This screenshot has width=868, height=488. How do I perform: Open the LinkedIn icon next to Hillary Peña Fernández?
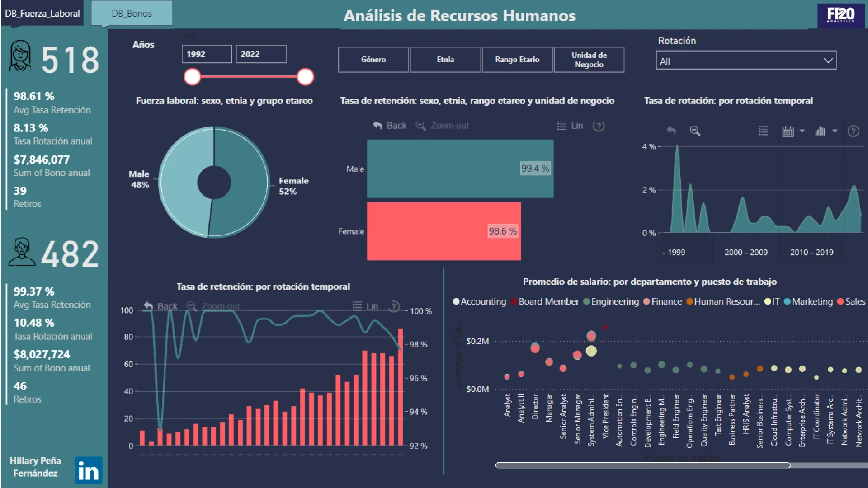tap(89, 470)
